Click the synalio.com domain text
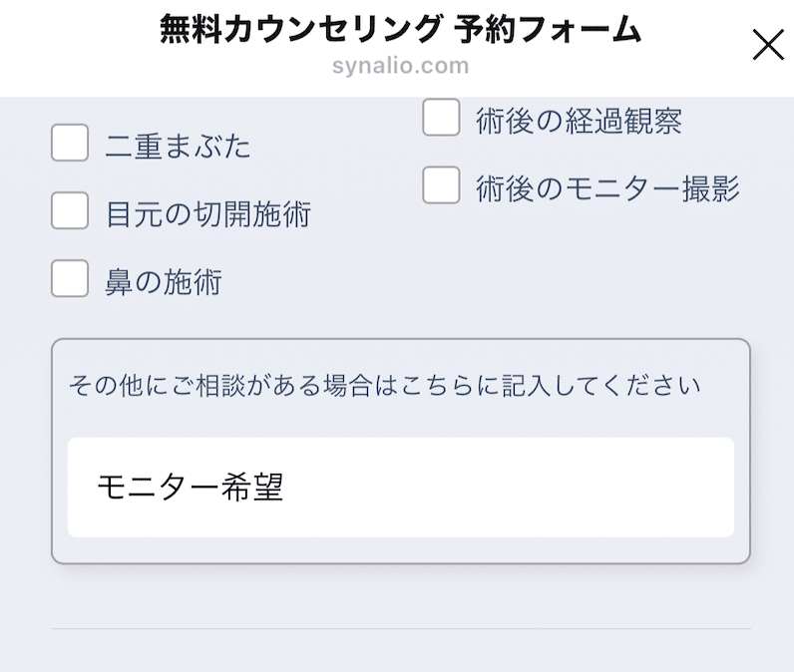 pos(400,67)
